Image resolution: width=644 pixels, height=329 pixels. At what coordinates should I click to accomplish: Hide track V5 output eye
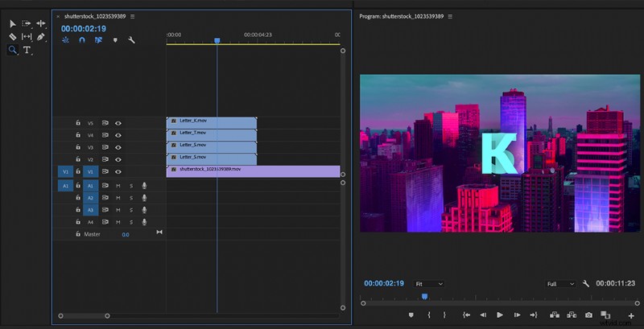coord(118,123)
